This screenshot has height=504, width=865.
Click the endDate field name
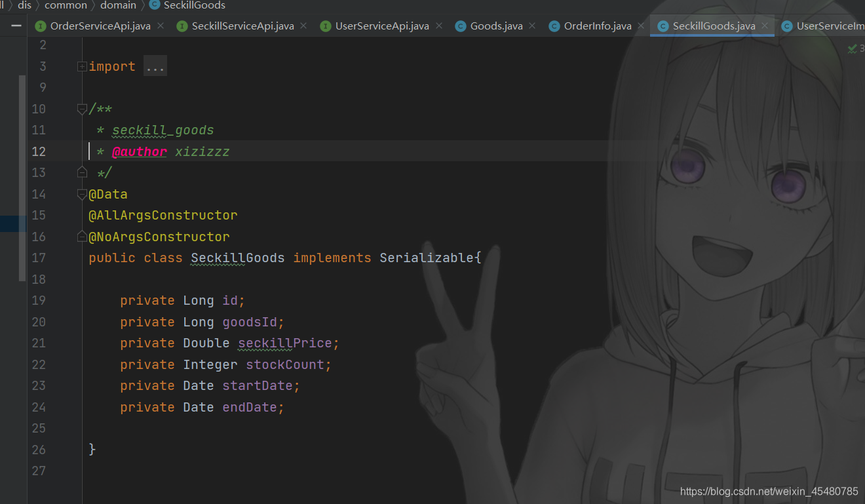tap(250, 407)
